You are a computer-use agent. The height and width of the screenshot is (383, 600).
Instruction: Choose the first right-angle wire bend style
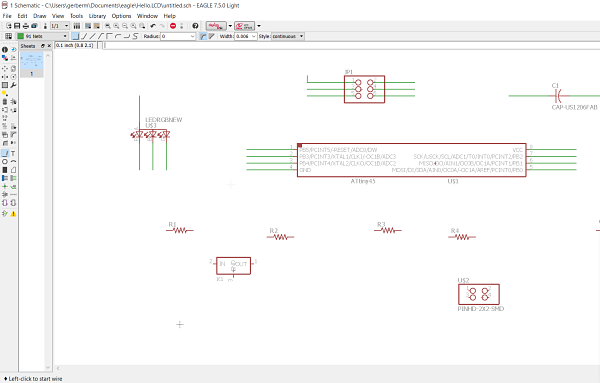click(75, 36)
